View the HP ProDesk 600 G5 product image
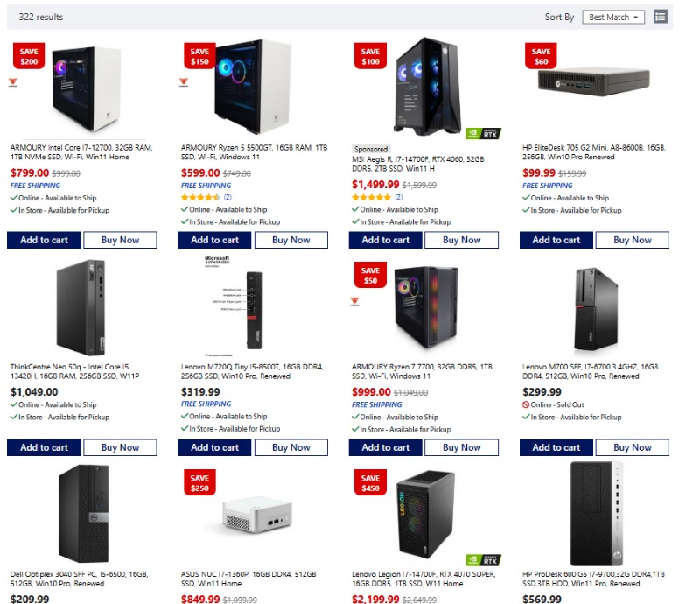The height and width of the screenshot is (604, 700). coord(597,514)
